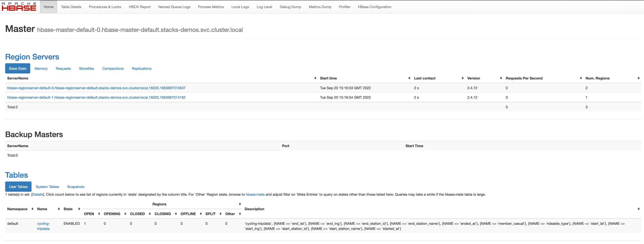Toggle sort order on the State column
The image size is (644, 244).
tap(79, 209)
